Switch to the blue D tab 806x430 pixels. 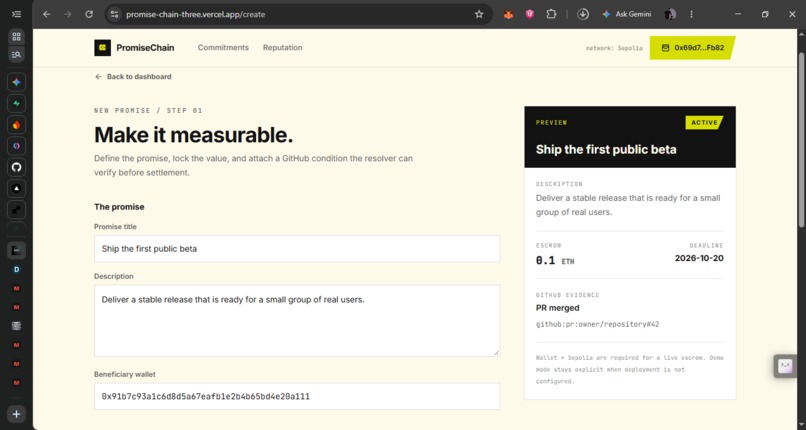(16, 269)
